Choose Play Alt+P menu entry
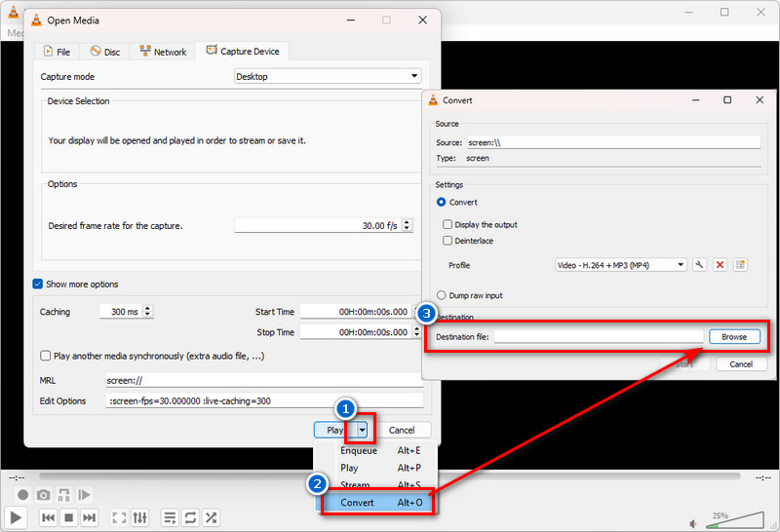The width and height of the screenshot is (780, 532). [x=376, y=468]
